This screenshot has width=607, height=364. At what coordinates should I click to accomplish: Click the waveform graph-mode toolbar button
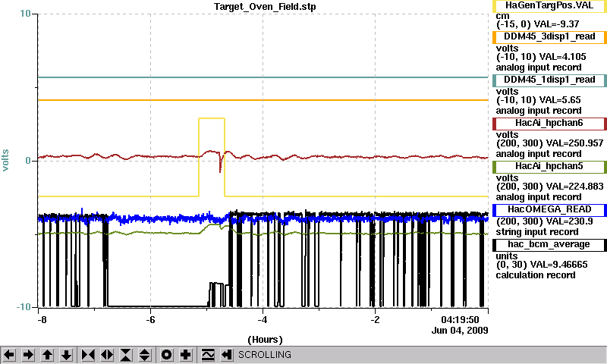point(208,355)
